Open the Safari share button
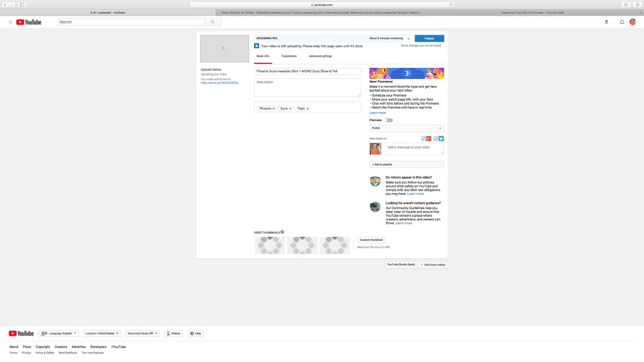Screen dimensions: 644x362 626,4
